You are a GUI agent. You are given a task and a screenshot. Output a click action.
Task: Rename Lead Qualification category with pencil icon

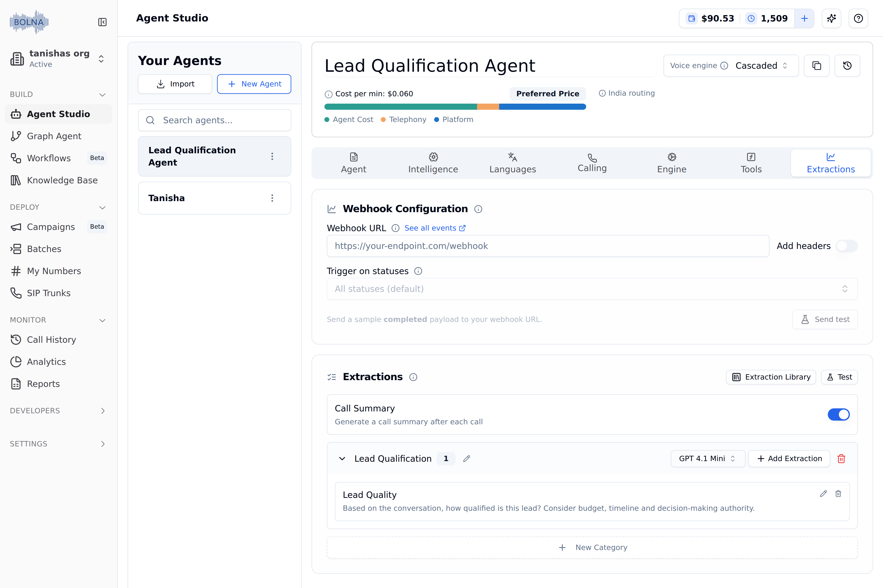(466, 459)
